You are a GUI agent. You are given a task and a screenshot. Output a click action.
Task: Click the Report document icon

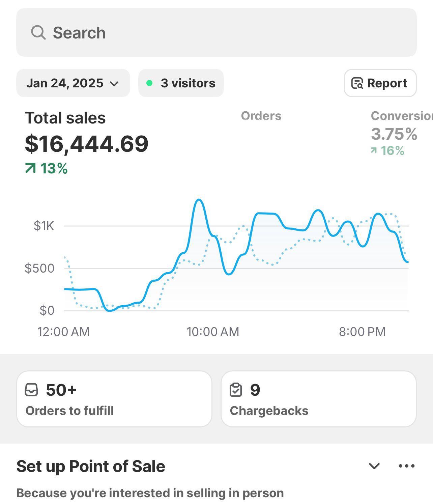357,83
